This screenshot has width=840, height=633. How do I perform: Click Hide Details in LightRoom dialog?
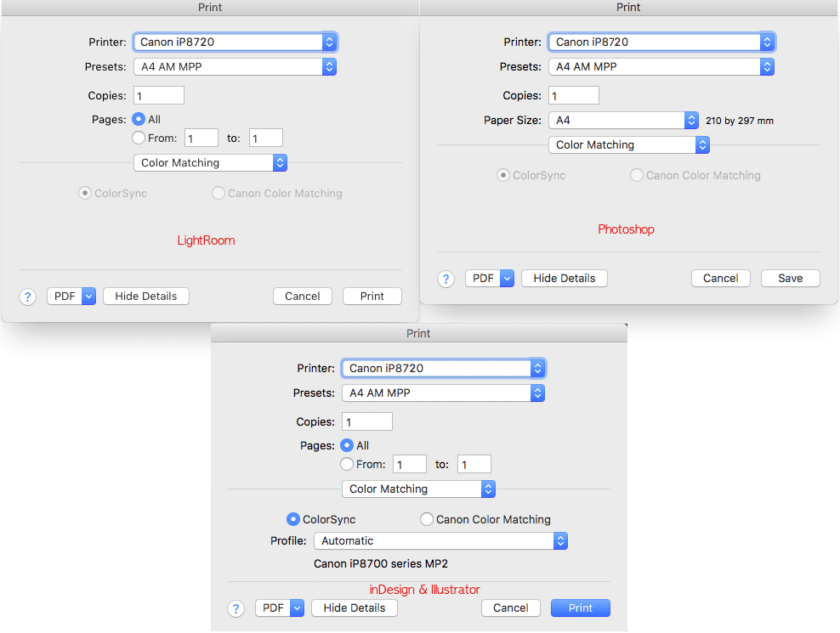tap(145, 296)
